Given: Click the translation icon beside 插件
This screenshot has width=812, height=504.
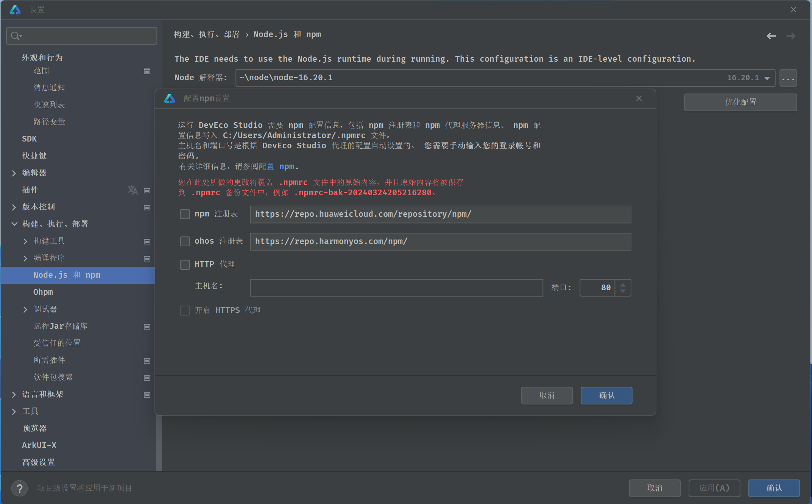Looking at the screenshot, I should 133,190.
